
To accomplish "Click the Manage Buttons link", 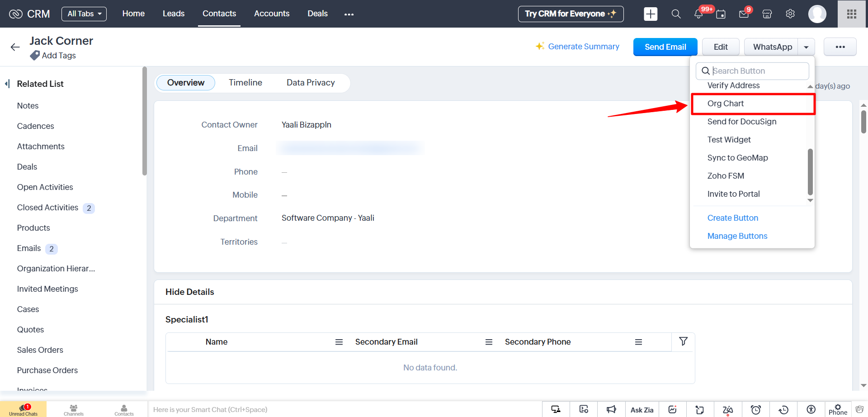I will 737,236.
